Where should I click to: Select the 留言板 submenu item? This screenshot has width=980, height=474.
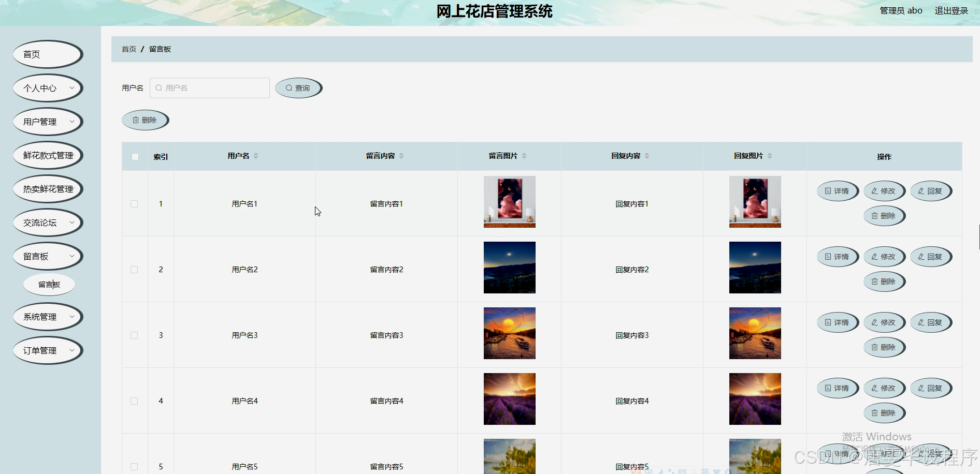49,285
